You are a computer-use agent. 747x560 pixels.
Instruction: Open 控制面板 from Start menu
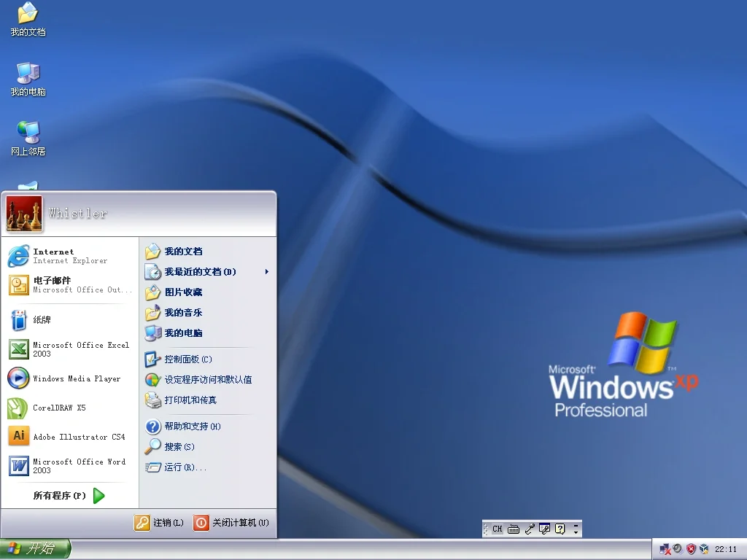(182, 359)
